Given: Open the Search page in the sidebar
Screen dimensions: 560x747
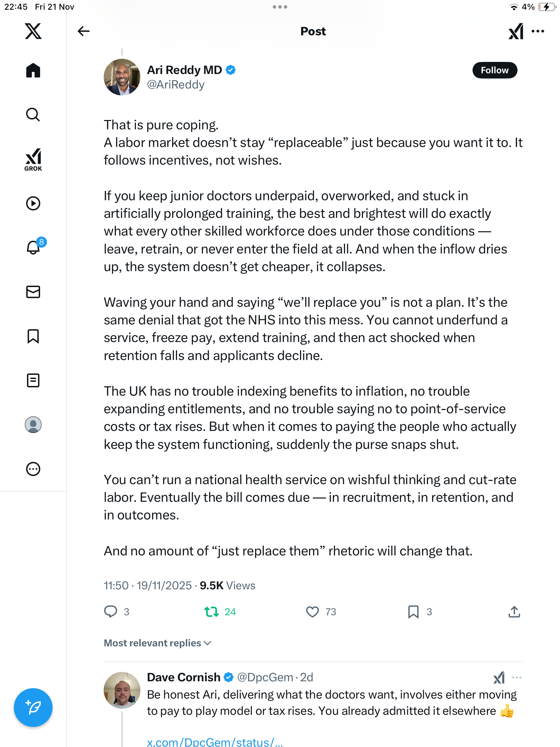Looking at the screenshot, I should pos(33,114).
